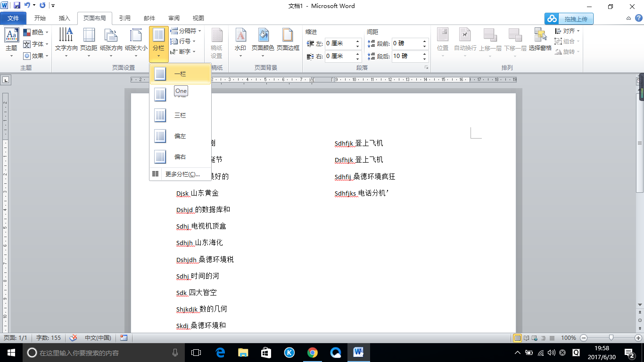Open the 页面边框 page borders tool
Image resolution: width=644 pixels, height=362 pixels.
288,43
